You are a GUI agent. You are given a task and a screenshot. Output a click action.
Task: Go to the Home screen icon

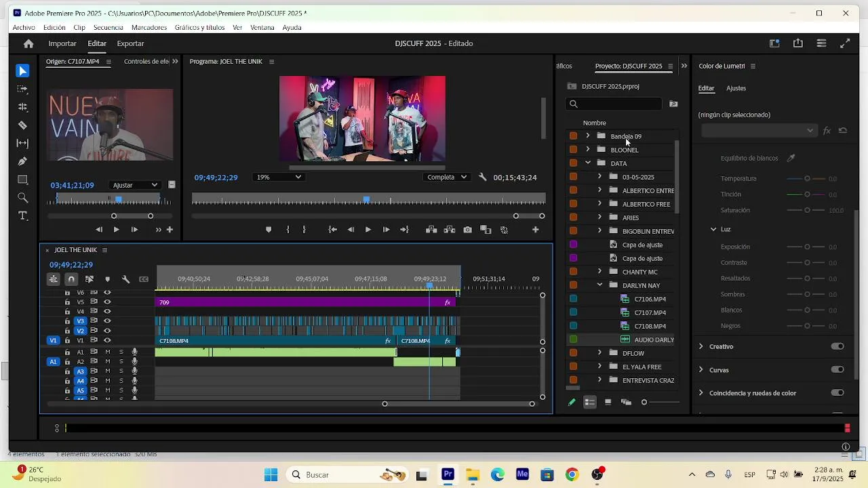point(28,43)
